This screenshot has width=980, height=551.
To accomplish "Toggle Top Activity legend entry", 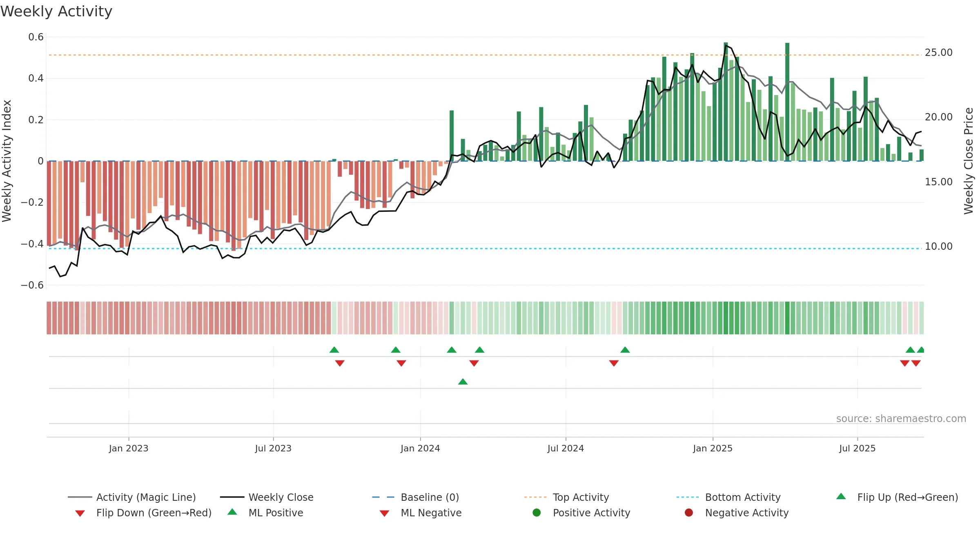I will pyautogui.click(x=566, y=497).
